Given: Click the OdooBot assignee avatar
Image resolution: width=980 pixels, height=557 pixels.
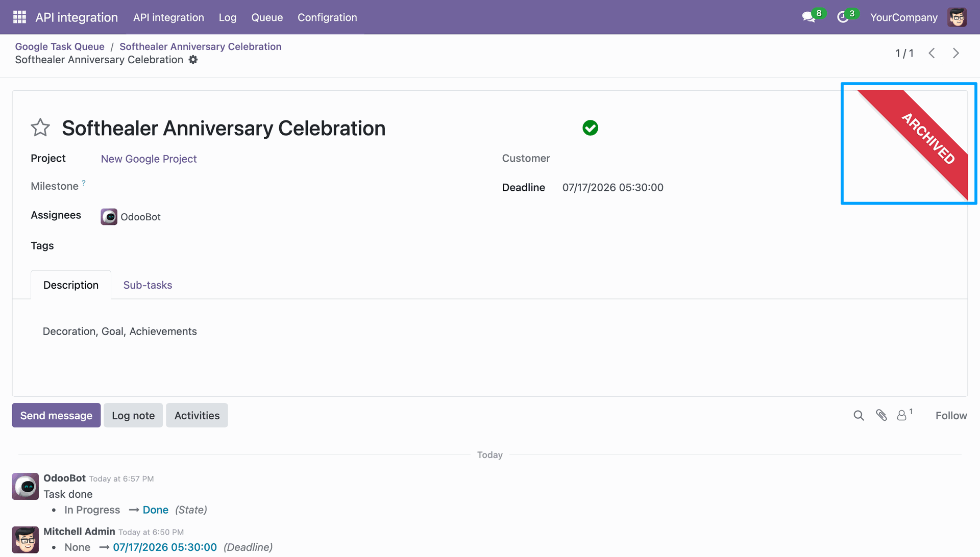Looking at the screenshot, I should pos(109,217).
